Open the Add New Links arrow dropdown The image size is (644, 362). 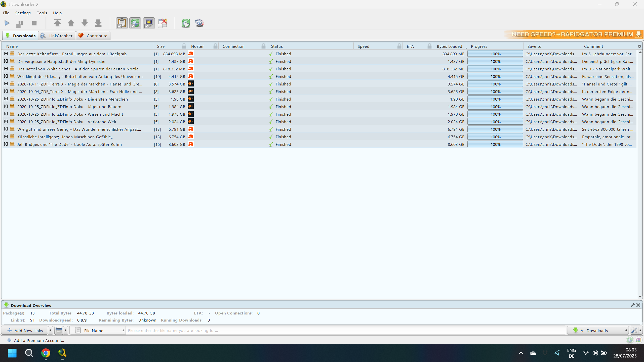[x=50, y=330]
